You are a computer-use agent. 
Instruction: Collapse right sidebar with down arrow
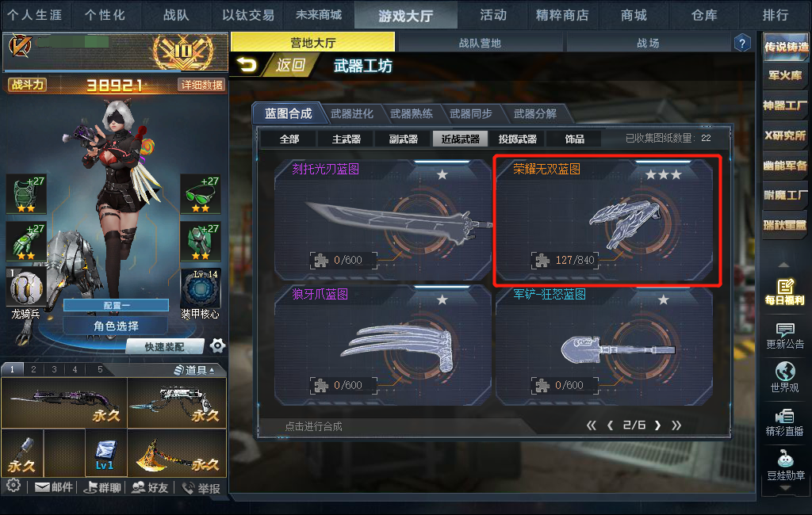785,487
